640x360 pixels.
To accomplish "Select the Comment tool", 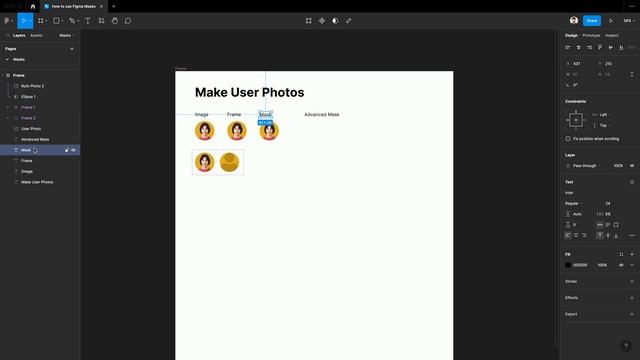I will tap(128, 21).
